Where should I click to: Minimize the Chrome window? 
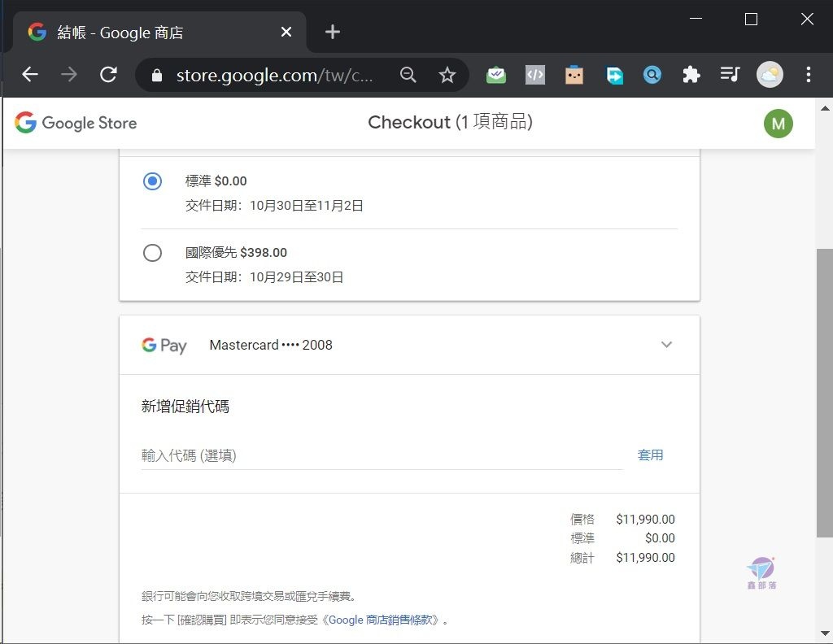click(696, 20)
